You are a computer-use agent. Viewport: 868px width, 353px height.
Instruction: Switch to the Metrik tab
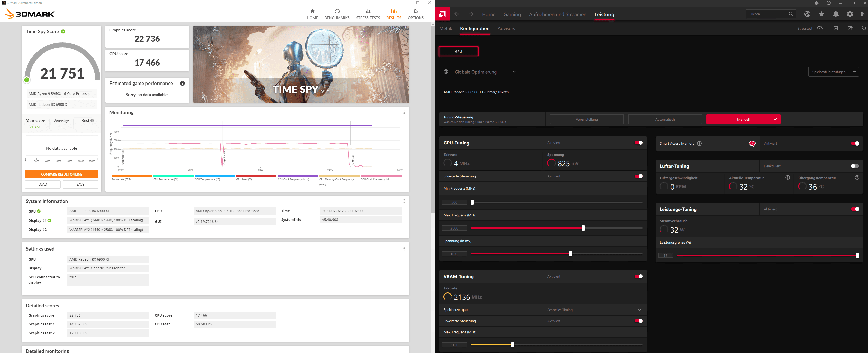point(446,29)
